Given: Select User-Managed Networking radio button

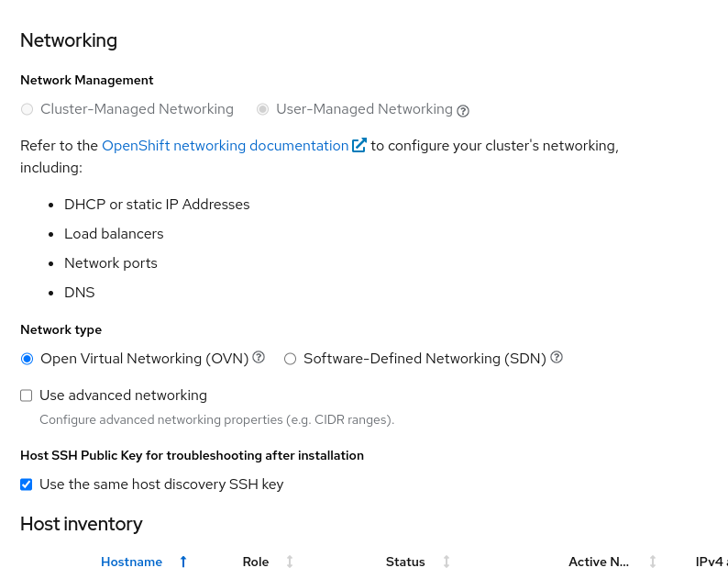Looking at the screenshot, I should pos(263,109).
